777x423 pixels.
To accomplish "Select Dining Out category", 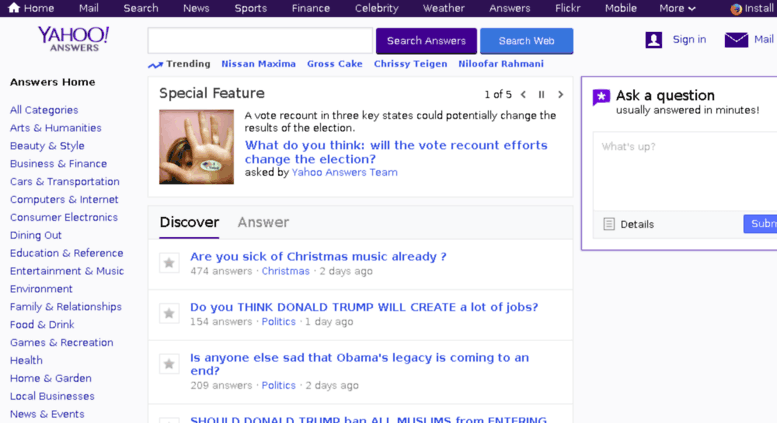I will point(36,235).
